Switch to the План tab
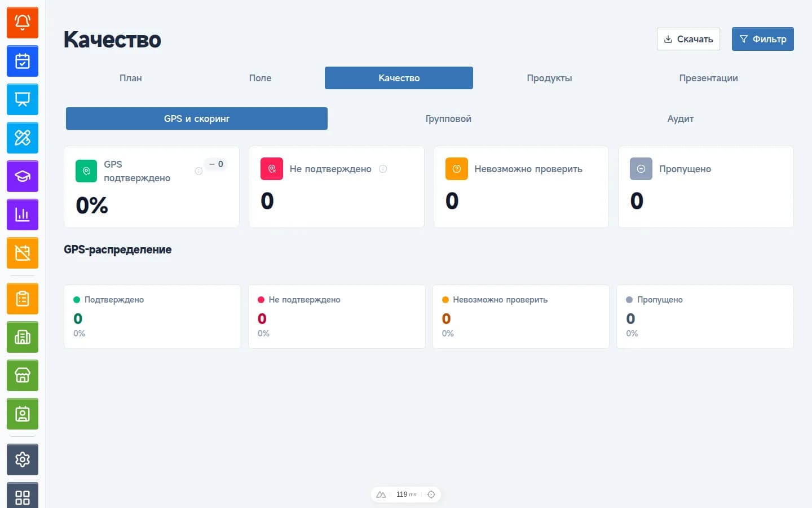The width and height of the screenshot is (812, 508). [131, 78]
